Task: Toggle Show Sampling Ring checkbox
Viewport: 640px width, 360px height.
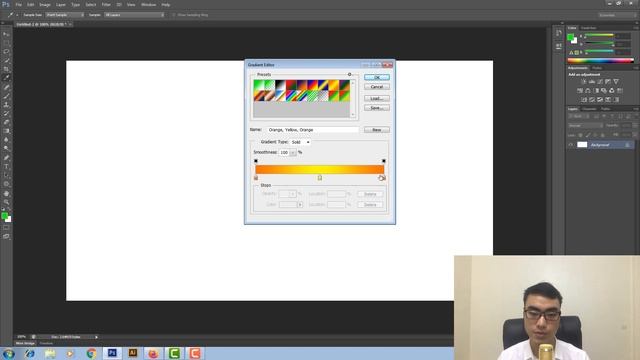Action: pos(174,15)
